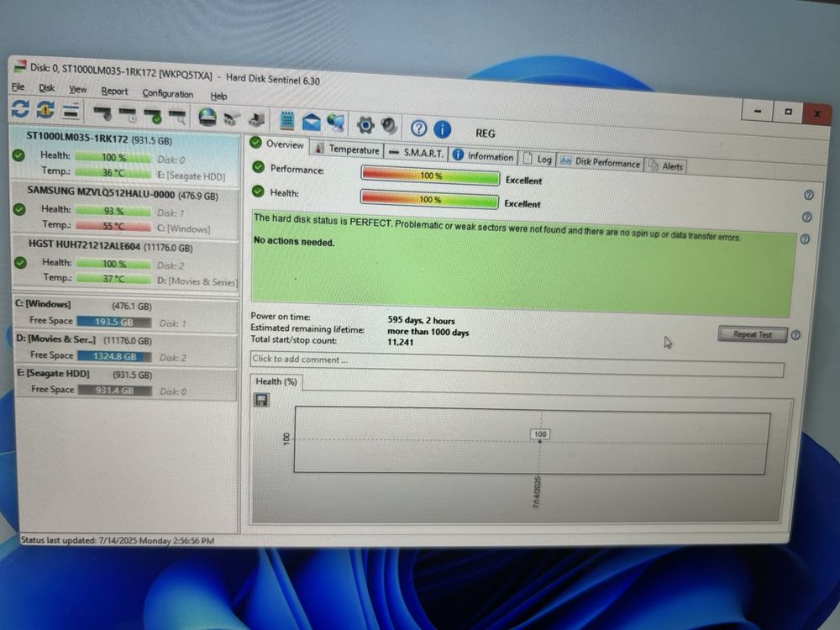Open Configuration via the gear icon

coord(365,125)
